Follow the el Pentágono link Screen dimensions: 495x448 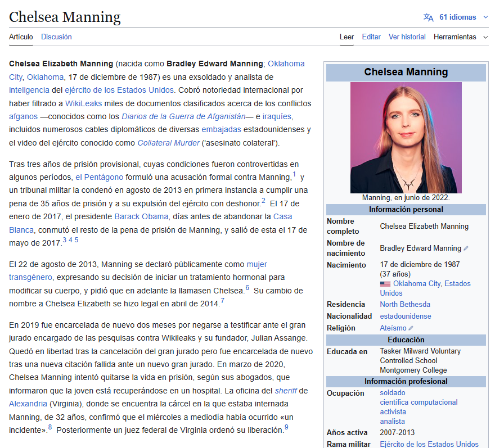click(99, 177)
